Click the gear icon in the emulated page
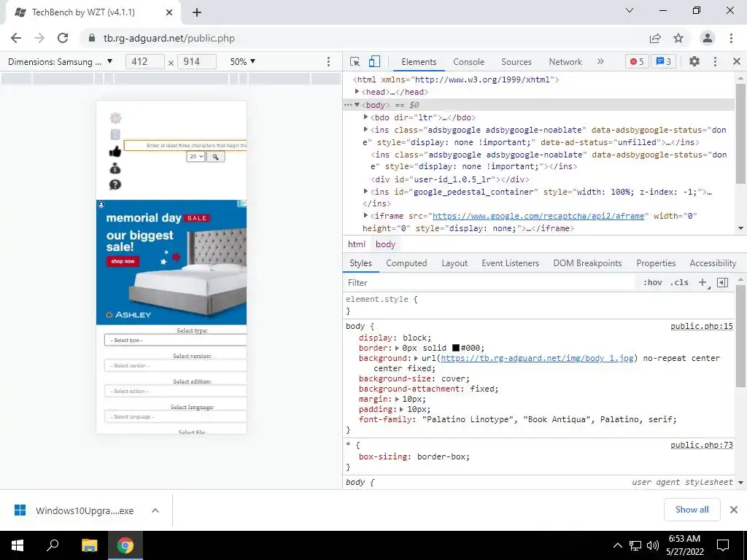This screenshot has width=747, height=560. 115,117
